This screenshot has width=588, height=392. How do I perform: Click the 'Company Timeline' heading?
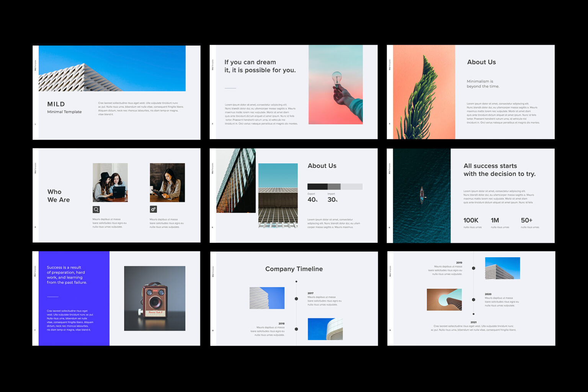294,269
